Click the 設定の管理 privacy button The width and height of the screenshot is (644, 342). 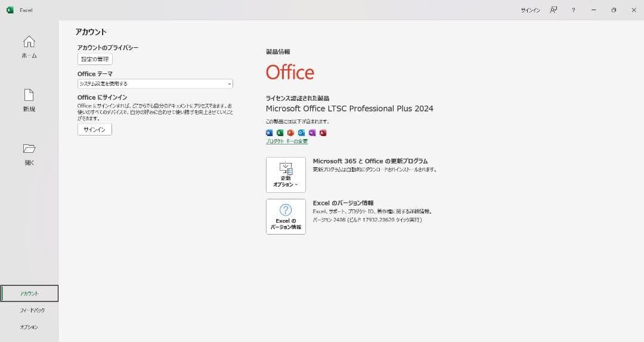pyautogui.click(x=95, y=59)
